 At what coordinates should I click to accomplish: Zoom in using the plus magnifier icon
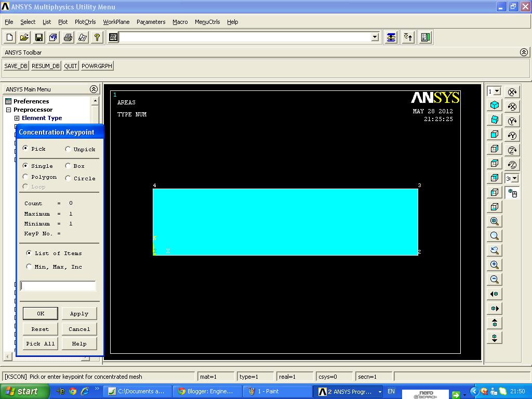click(x=494, y=264)
